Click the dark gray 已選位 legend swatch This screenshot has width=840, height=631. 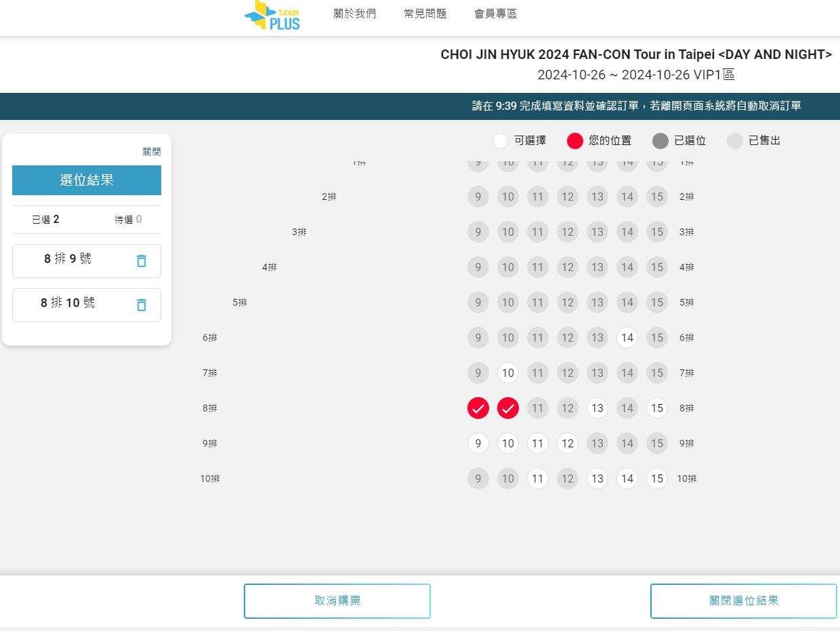pos(660,141)
